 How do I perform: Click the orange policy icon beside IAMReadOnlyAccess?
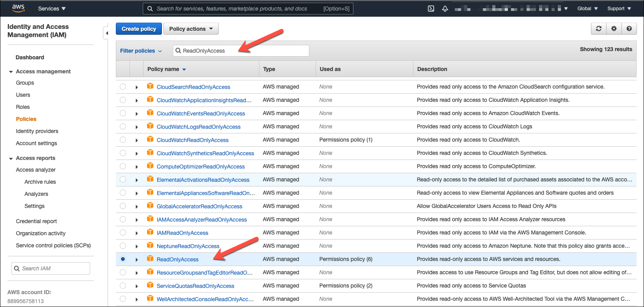click(x=150, y=232)
